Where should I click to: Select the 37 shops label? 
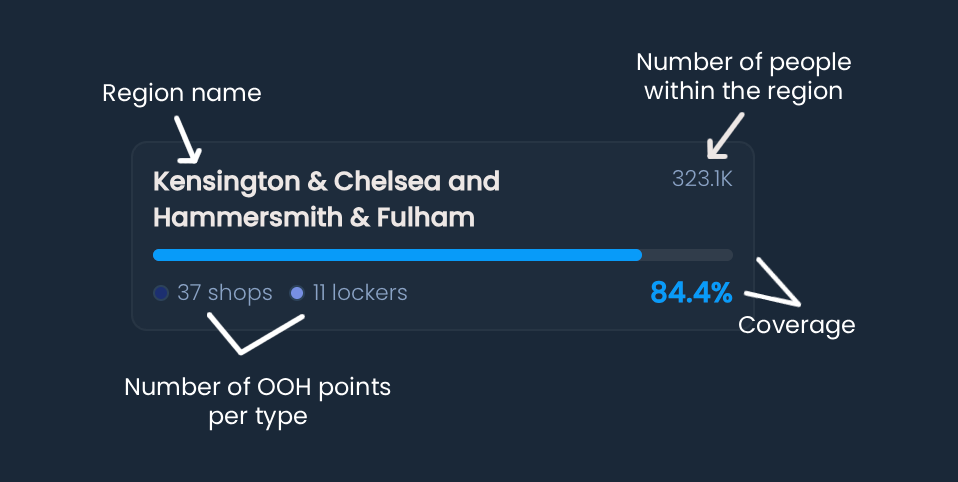click(x=224, y=293)
